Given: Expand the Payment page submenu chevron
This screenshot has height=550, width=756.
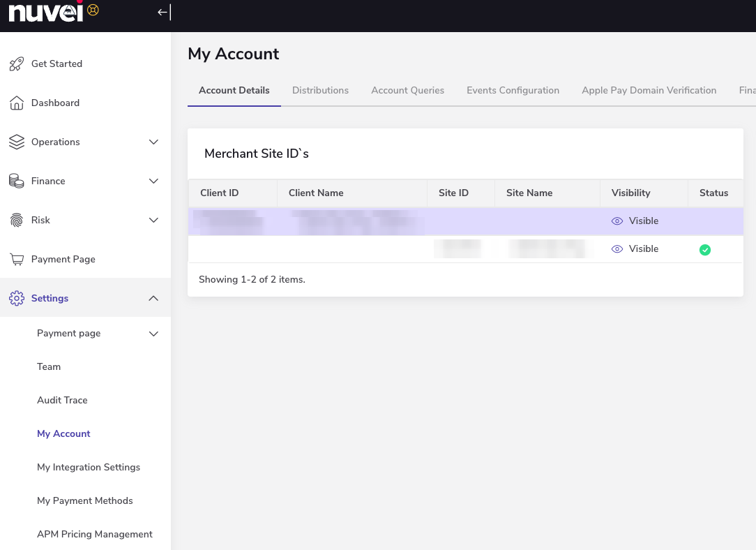Looking at the screenshot, I should (x=153, y=334).
